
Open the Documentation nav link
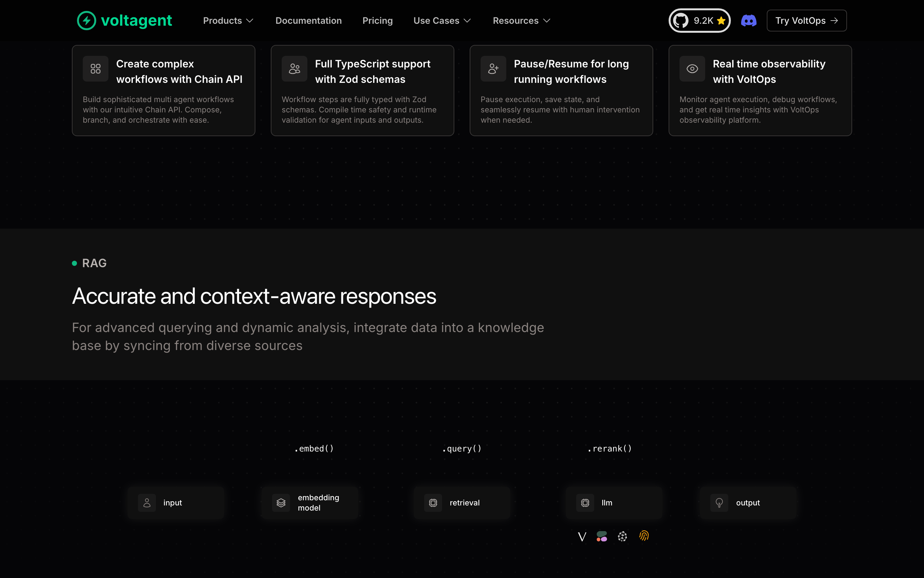pyautogui.click(x=309, y=21)
